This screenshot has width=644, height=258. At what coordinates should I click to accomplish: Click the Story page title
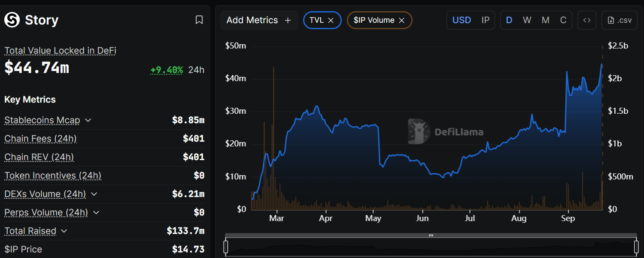[42, 20]
